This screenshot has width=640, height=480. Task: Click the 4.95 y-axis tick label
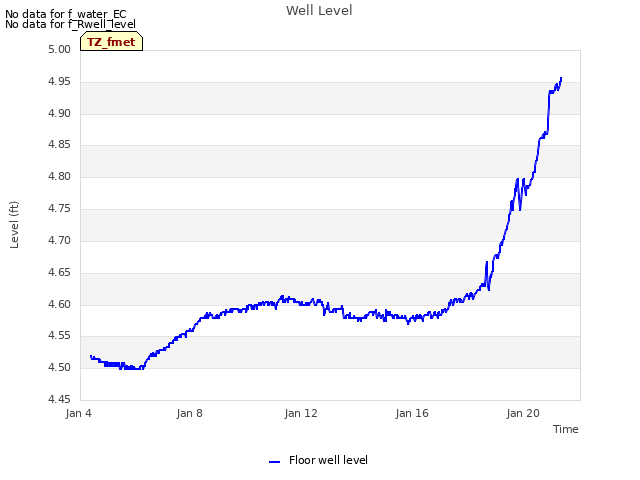[x=59, y=81]
